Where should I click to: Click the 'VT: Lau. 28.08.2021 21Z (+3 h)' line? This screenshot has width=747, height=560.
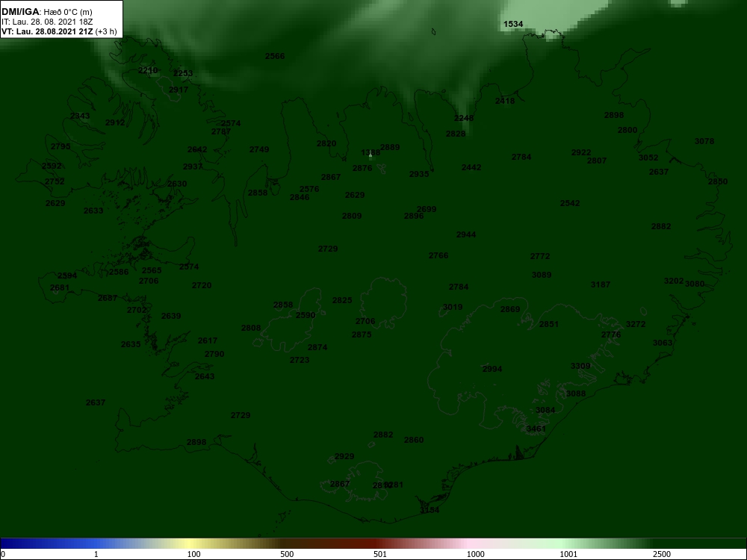pos(59,31)
